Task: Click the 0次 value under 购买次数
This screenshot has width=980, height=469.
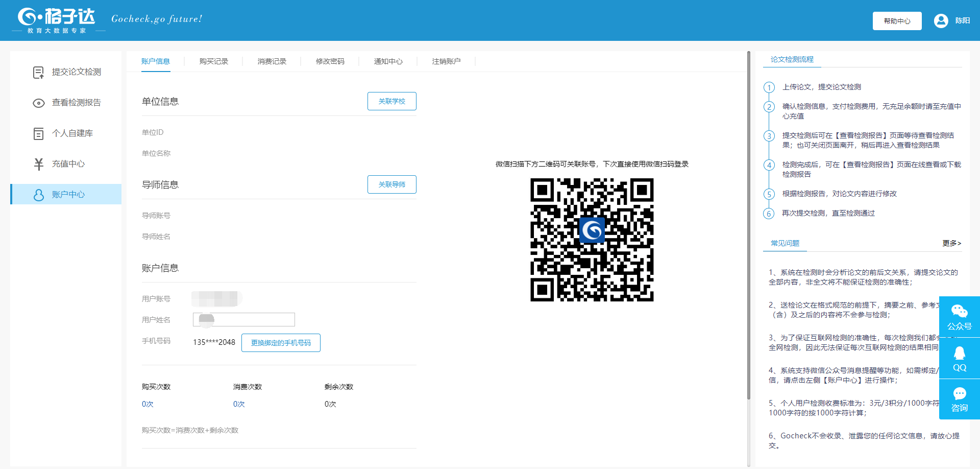Action: [148, 404]
